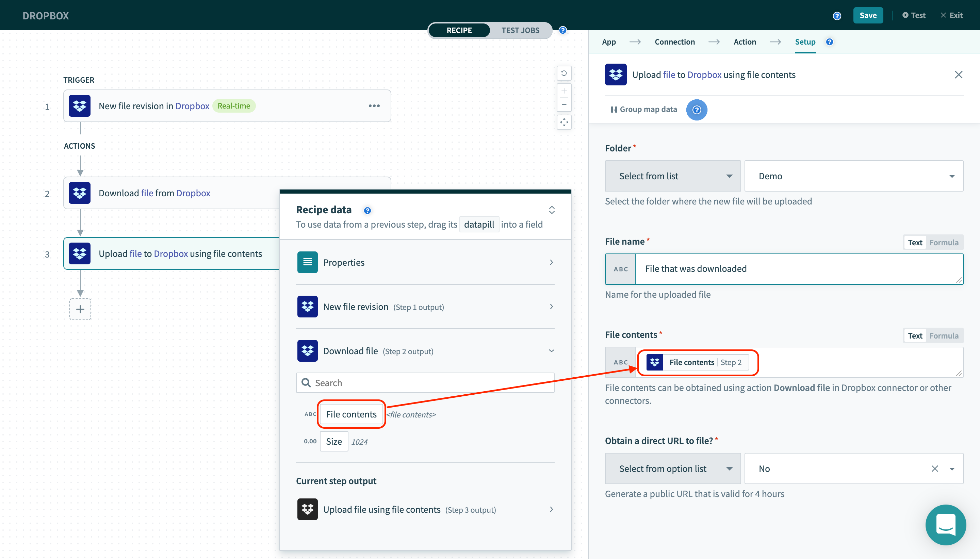
Task: Add a new step below Upload file
Action: (x=80, y=309)
